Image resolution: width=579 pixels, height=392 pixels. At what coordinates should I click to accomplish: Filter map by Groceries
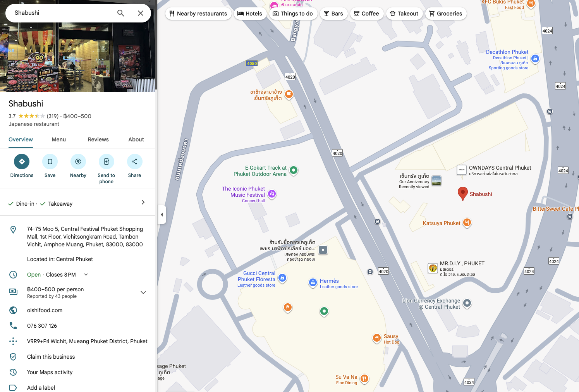pos(446,14)
